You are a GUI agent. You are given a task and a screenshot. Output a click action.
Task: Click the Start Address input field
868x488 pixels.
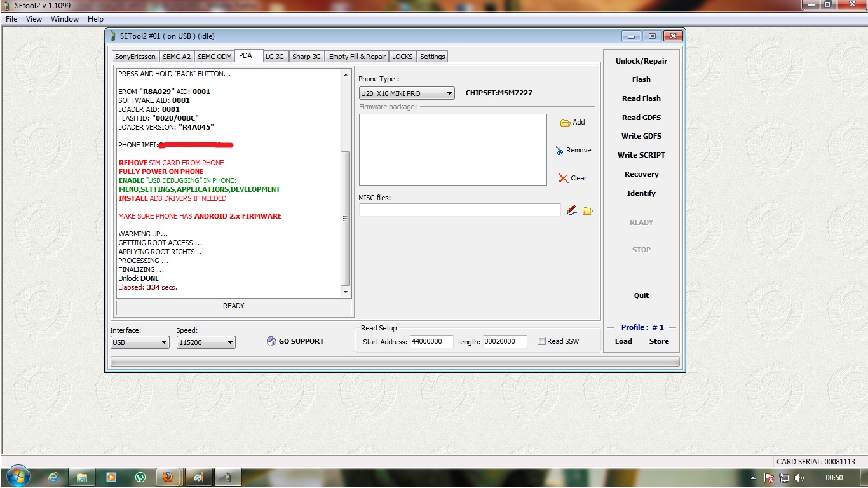point(431,342)
